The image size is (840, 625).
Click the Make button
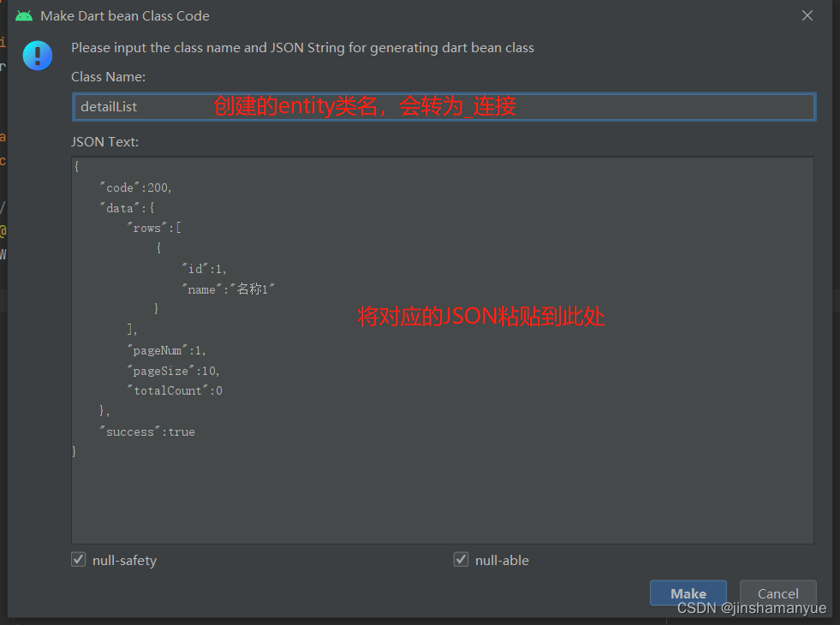[x=688, y=592]
